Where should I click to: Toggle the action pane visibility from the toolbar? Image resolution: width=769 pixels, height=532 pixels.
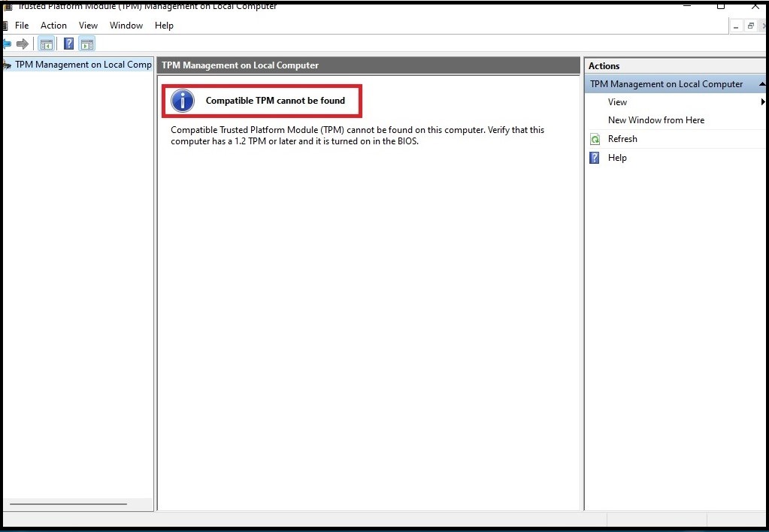87,43
